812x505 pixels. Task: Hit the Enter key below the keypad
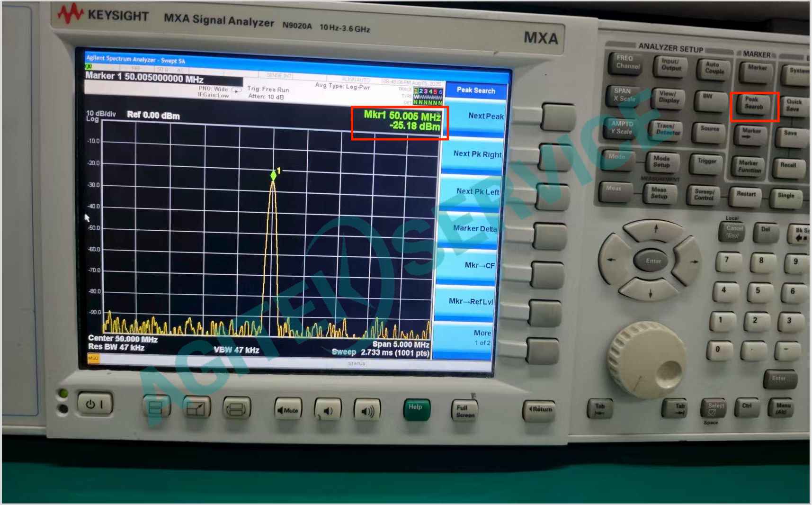click(780, 379)
